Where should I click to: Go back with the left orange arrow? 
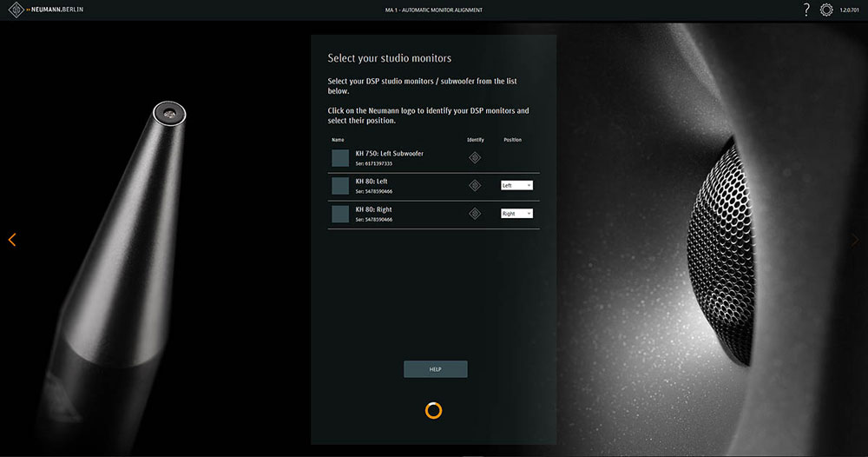(x=12, y=239)
